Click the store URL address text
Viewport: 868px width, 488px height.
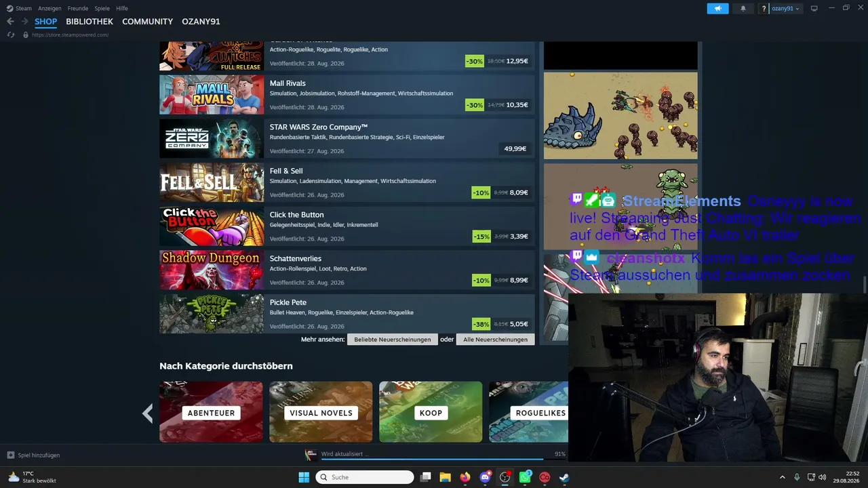(70, 35)
